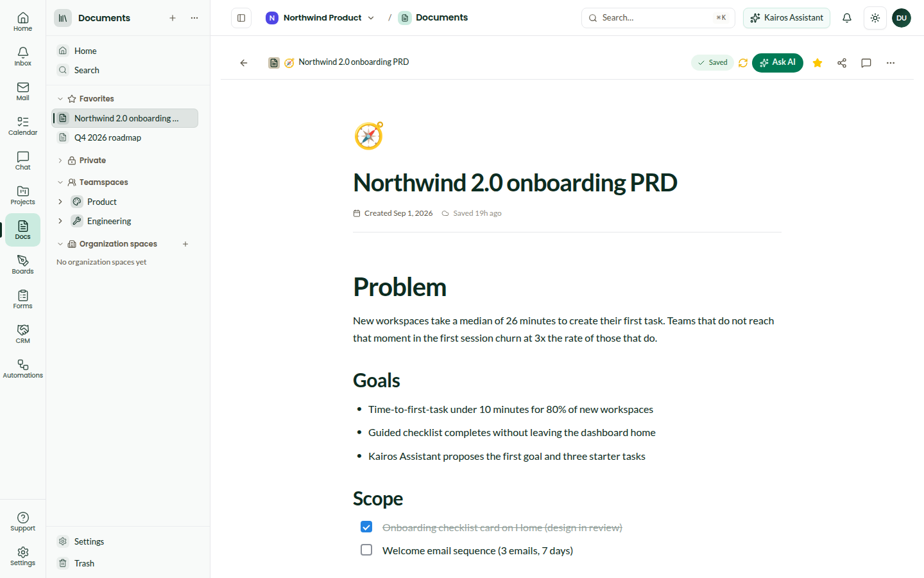Click the Documents breadcrumb link

434,18
